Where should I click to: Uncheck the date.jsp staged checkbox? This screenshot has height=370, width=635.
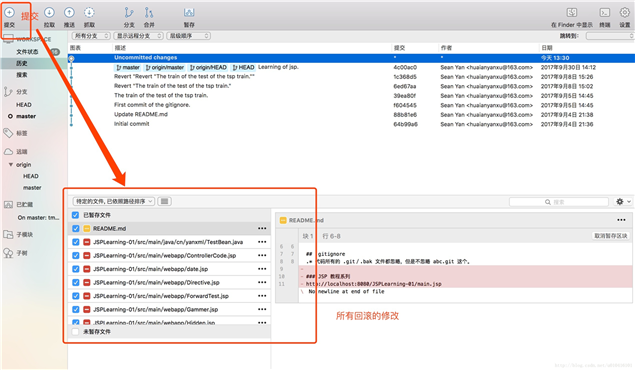coord(75,269)
